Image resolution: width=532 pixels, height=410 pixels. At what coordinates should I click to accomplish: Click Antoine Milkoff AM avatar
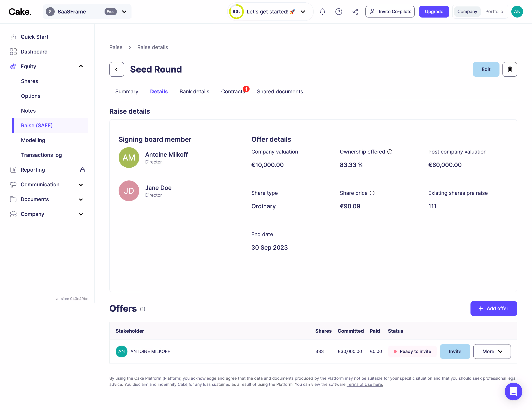(129, 157)
